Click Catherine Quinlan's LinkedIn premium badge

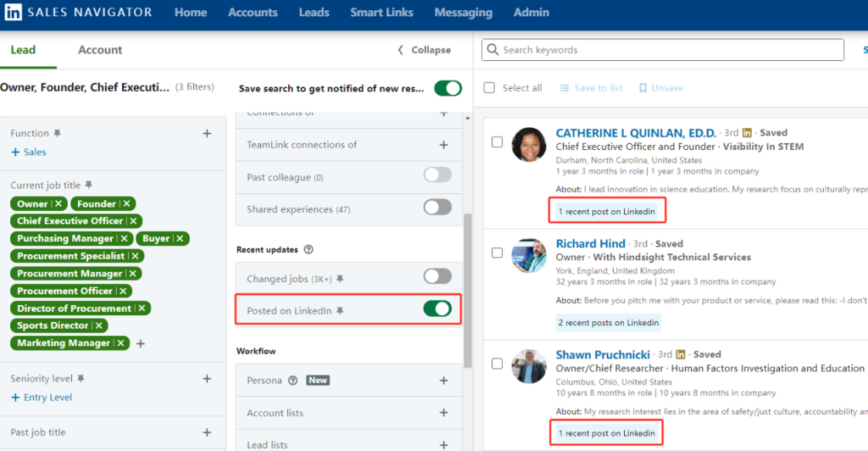(x=748, y=133)
